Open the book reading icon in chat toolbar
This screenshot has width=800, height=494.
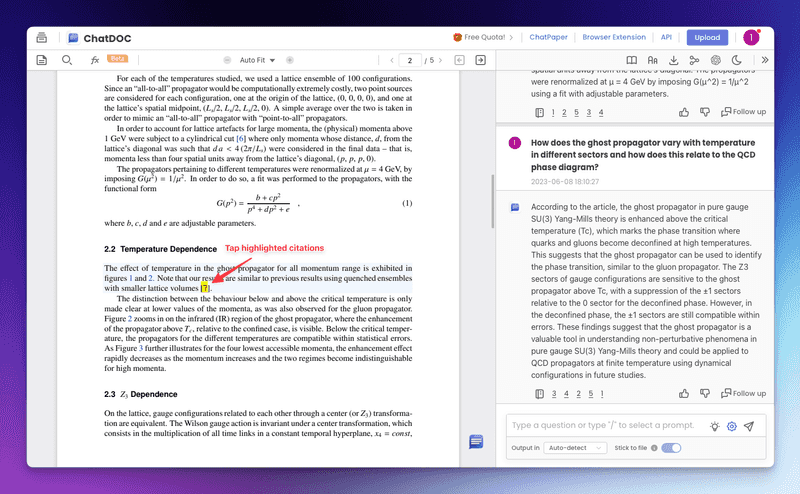pyautogui.click(x=632, y=60)
